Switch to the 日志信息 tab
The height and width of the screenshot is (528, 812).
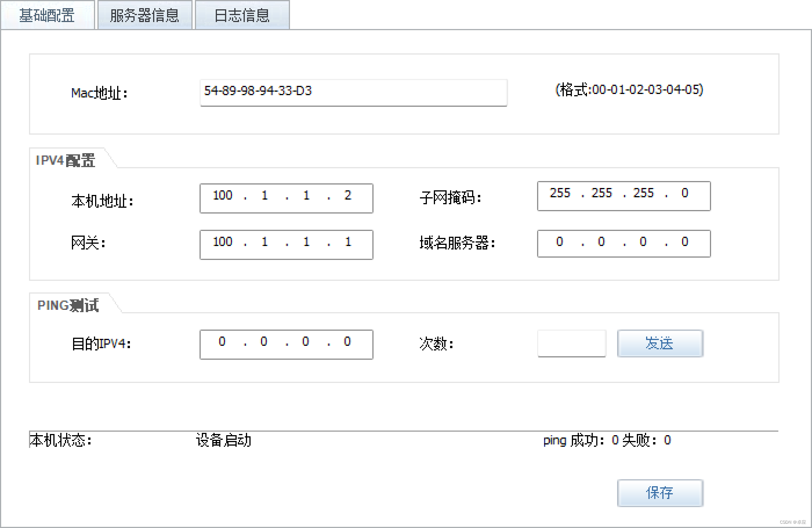(242, 15)
